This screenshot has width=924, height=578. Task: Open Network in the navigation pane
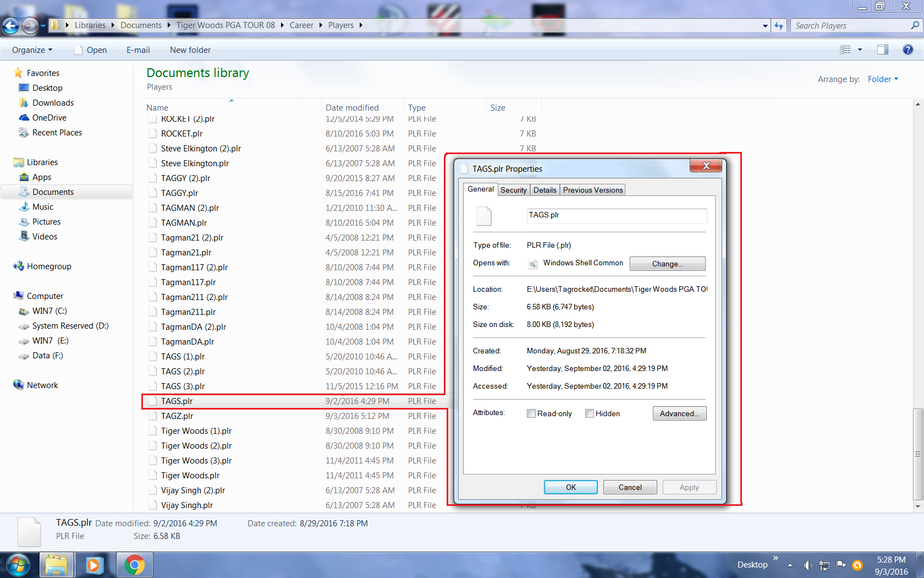pyautogui.click(x=42, y=385)
